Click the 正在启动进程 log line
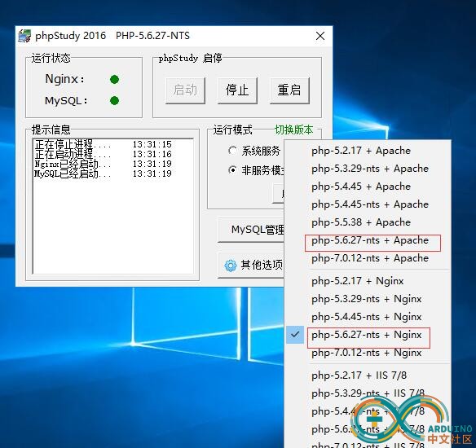This screenshot has height=448, width=476. click(104, 154)
